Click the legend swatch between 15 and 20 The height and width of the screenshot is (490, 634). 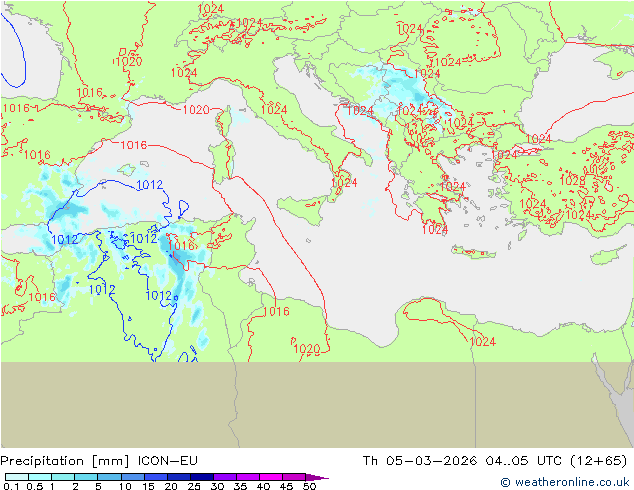point(155,477)
